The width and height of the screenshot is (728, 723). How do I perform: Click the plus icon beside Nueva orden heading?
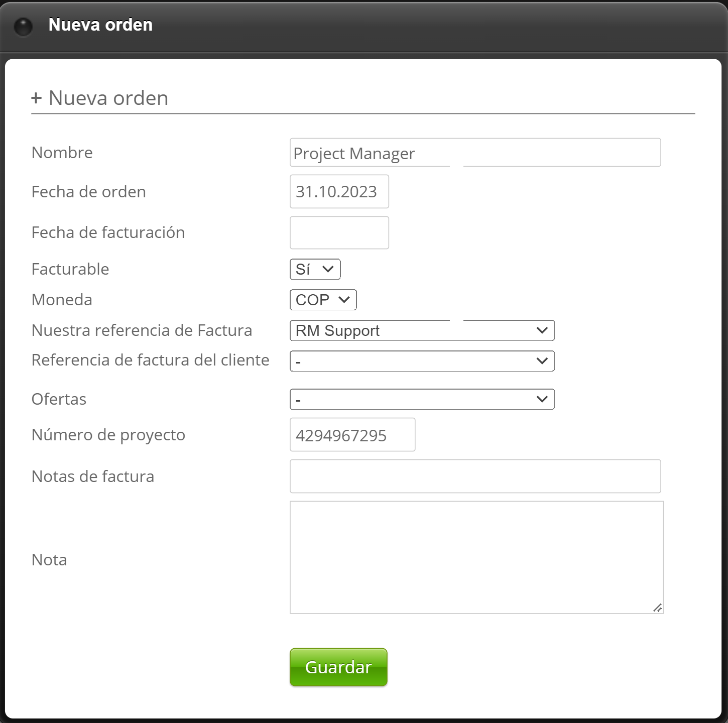click(36, 98)
